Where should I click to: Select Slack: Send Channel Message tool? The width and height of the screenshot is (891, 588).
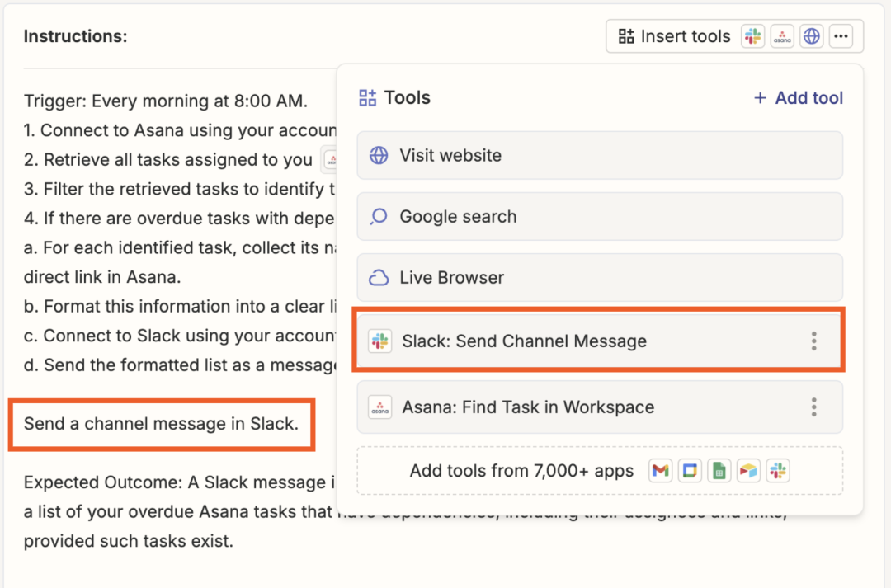[600, 341]
